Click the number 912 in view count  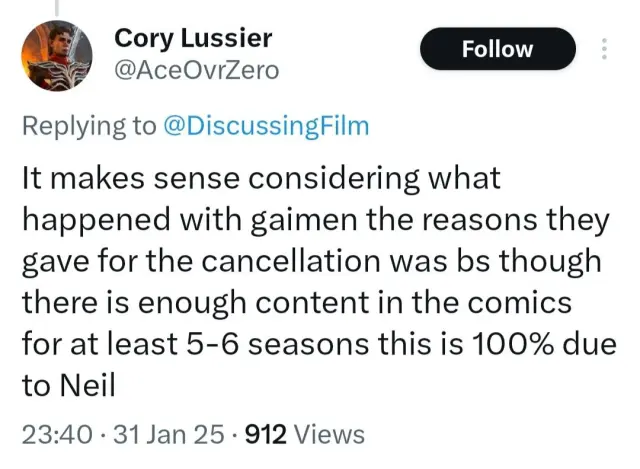coord(266,434)
